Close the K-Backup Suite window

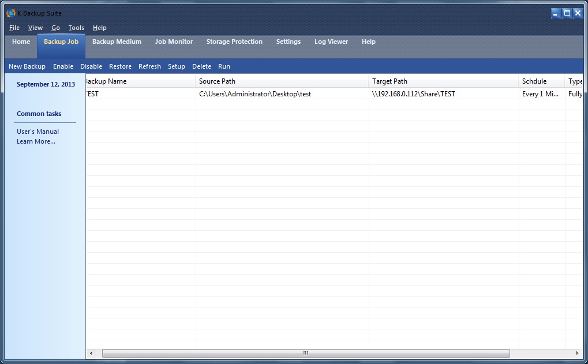[x=578, y=13]
